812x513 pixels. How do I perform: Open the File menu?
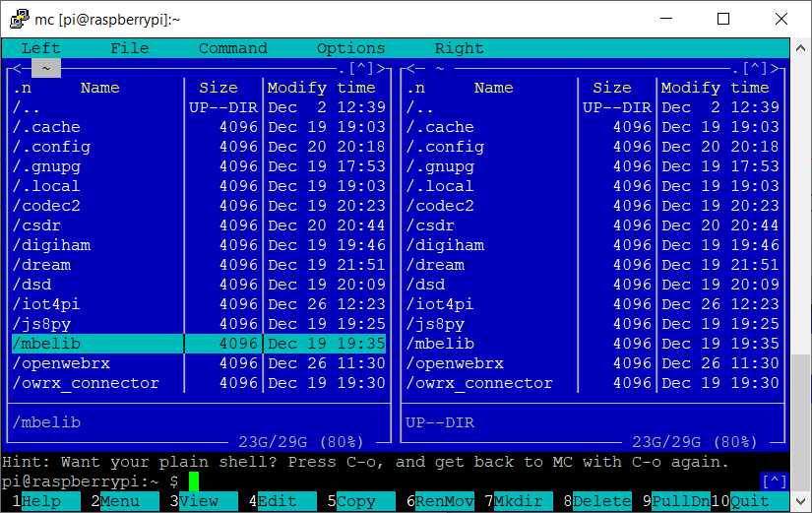click(130, 48)
